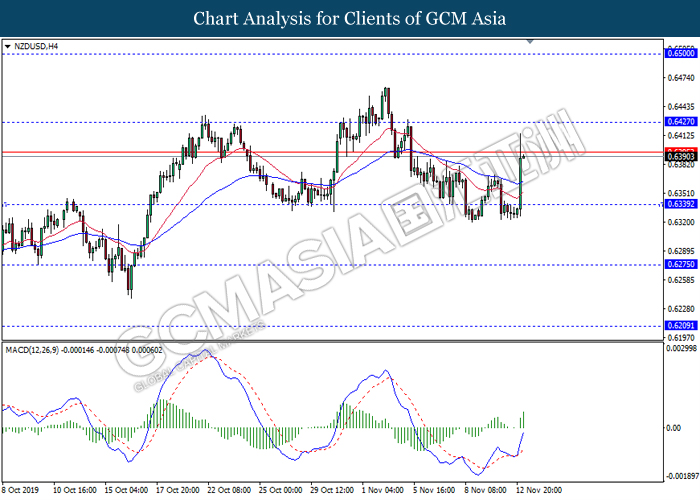This screenshot has width=700, height=500.
Task: Click the 0.62585 price axis value
Action: click(681, 280)
